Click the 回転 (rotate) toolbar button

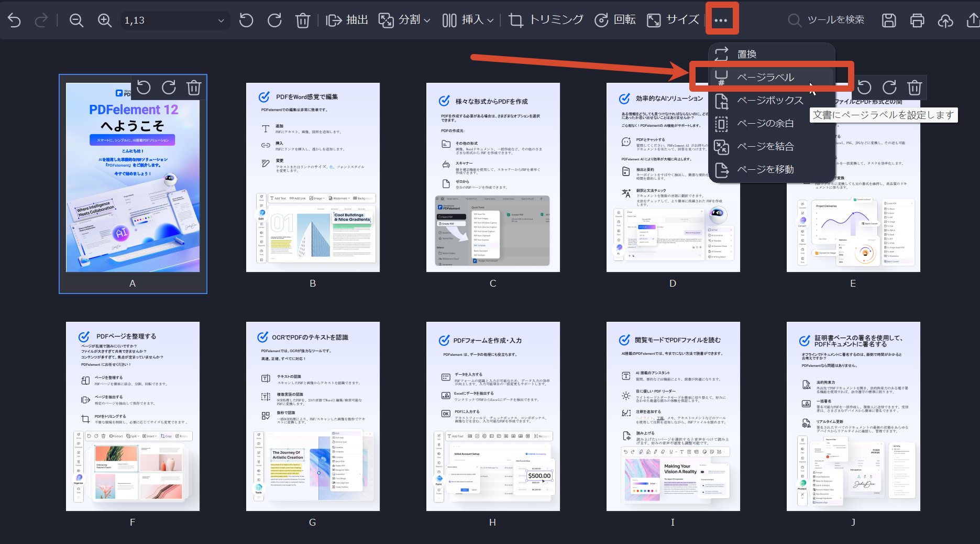pyautogui.click(x=615, y=20)
